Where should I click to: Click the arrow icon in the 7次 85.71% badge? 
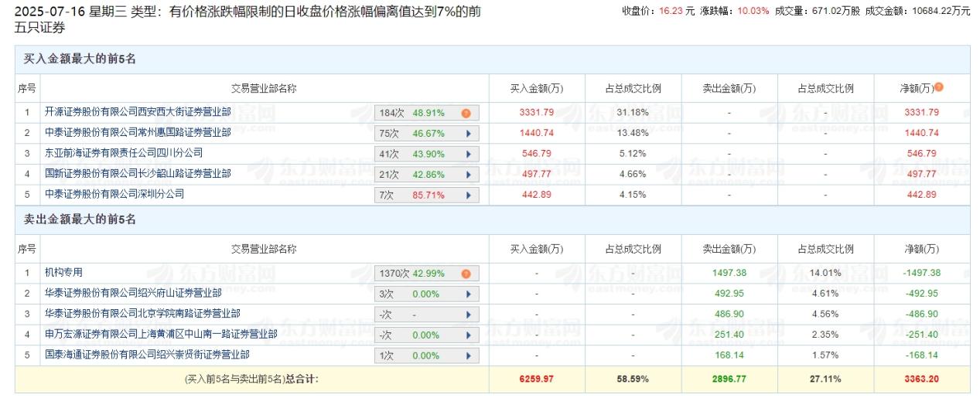coord(468,195)
